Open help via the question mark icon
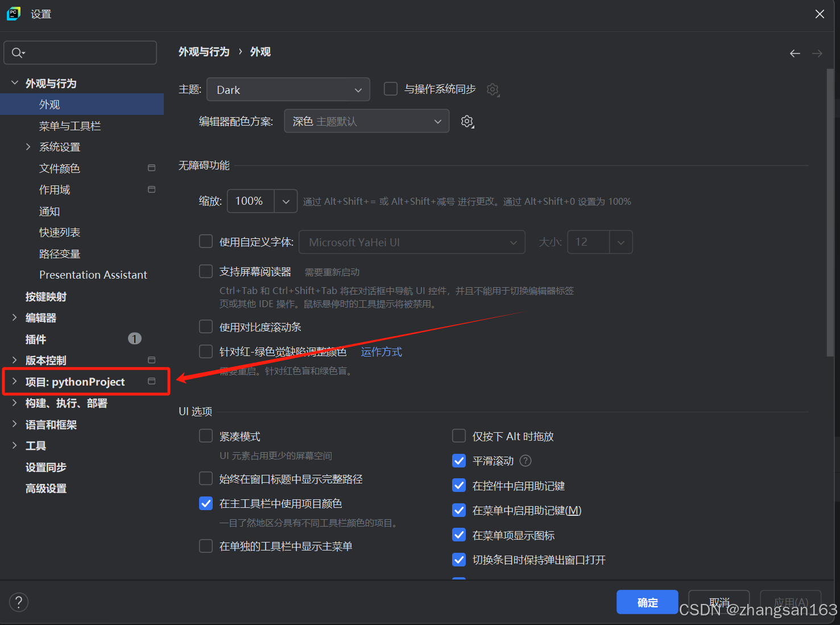 pos(19,602)
